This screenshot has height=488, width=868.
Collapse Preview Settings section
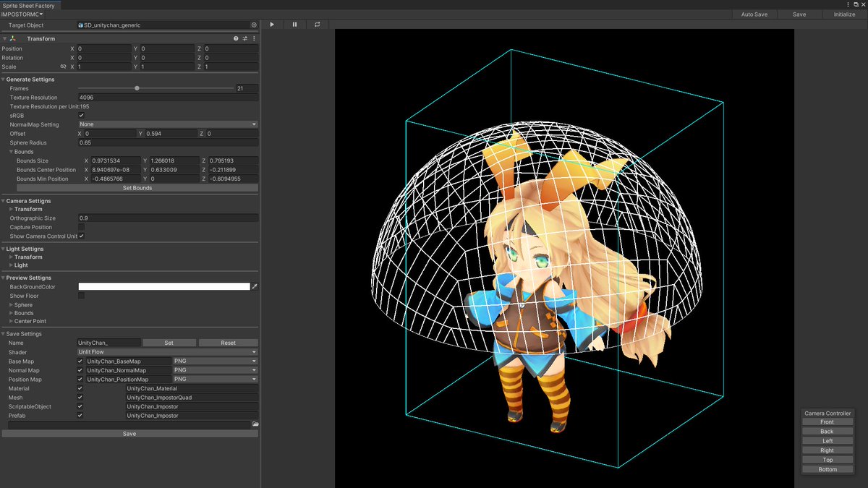(x=3, y=278)
